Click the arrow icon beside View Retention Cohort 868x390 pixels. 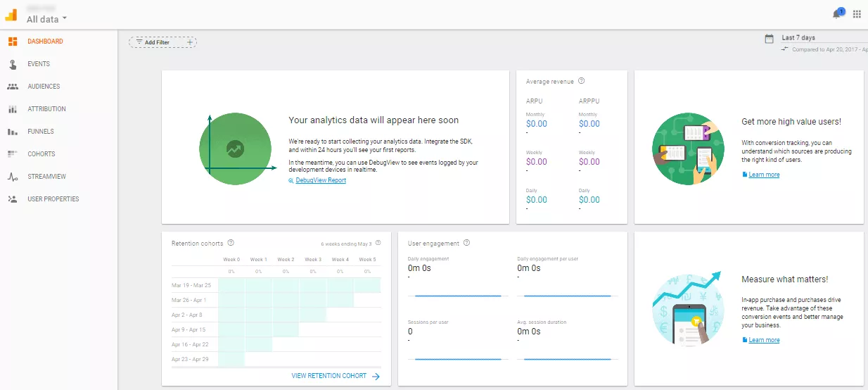coord(376,377)
